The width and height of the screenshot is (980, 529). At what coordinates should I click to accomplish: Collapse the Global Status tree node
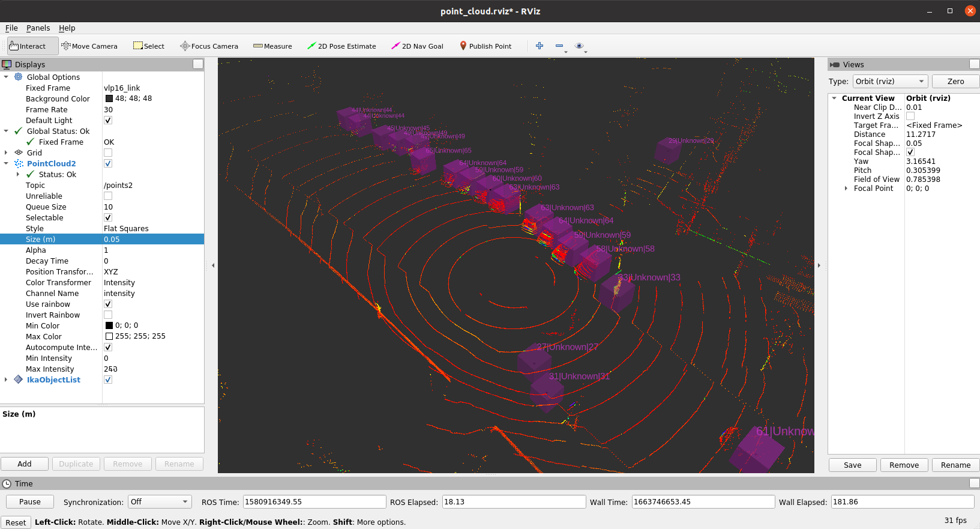click(6, 131)
